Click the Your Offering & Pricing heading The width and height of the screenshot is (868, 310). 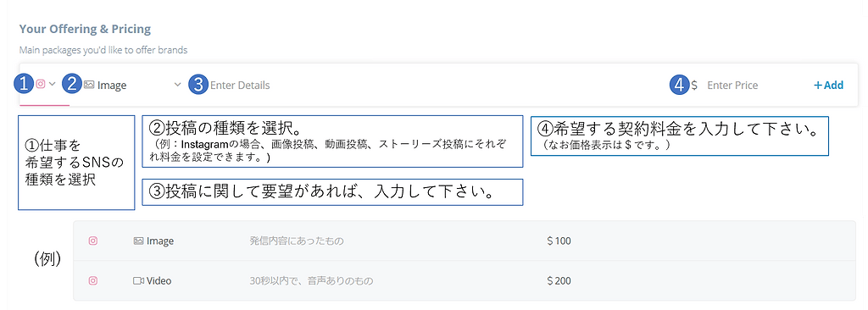85,29
